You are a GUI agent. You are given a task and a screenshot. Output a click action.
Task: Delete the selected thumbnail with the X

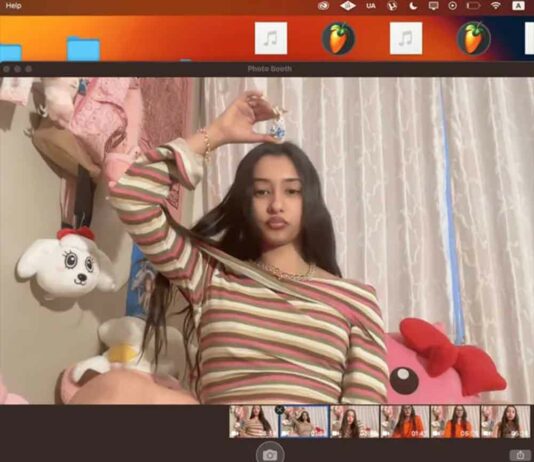tap(279, 410)
